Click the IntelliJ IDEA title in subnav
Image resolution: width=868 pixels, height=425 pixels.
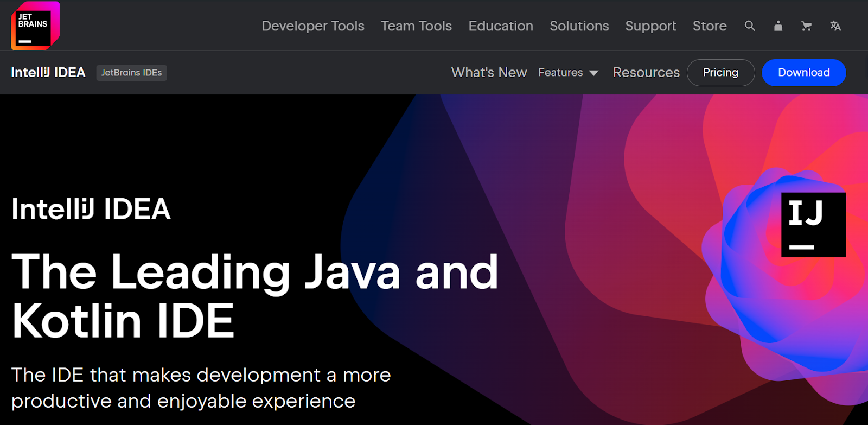point(48,73)
